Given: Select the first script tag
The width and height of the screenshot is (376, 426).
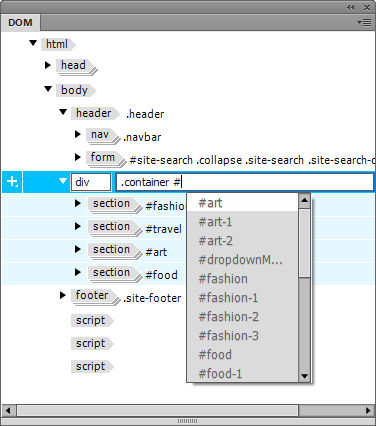Looking at the screenshot, I should (x=91, y=320).
